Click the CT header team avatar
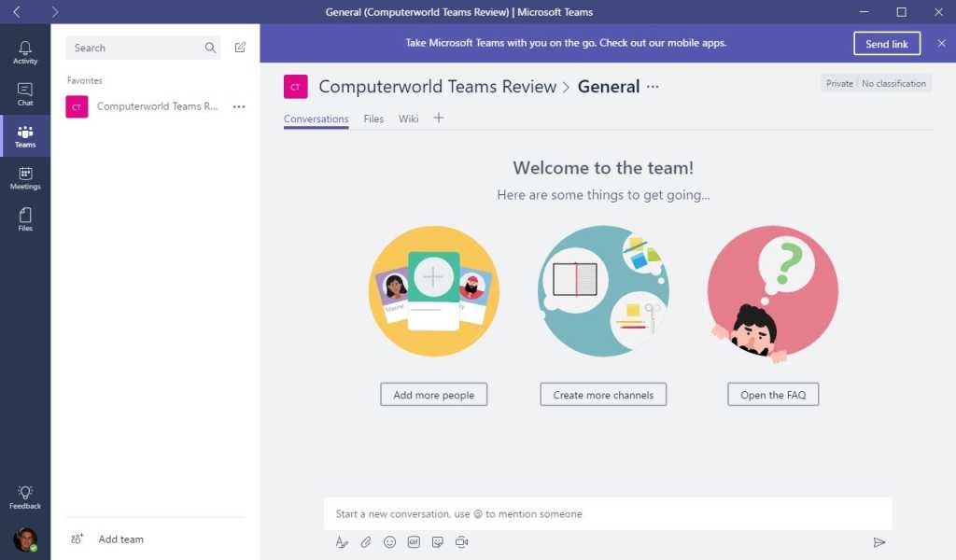The image size is (956, 560). (x=296, y=87)
